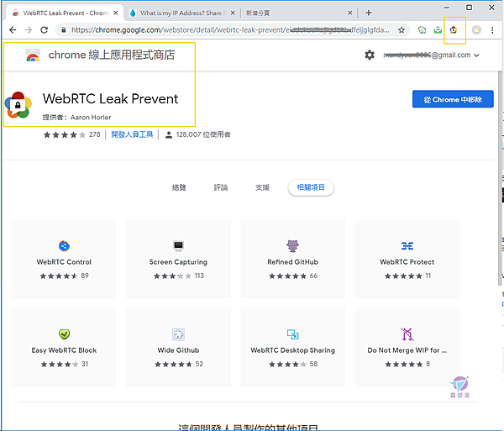Open Do Not Merge WIP for title
Viewport: 504px width, 431px height.
coord(407,350)
